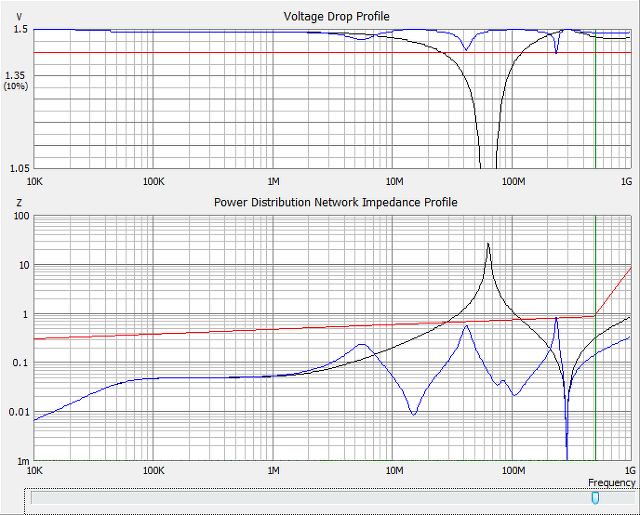The height and width of the screenshot is (515, 640).
Task: Click the green frequency marker in impedance plot
Action: 596,338
